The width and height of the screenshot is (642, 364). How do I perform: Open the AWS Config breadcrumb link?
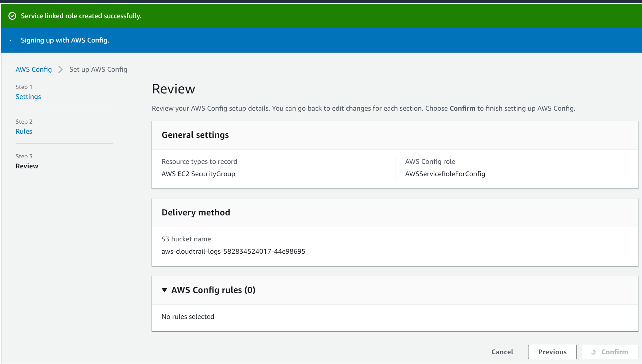(34, 69)
